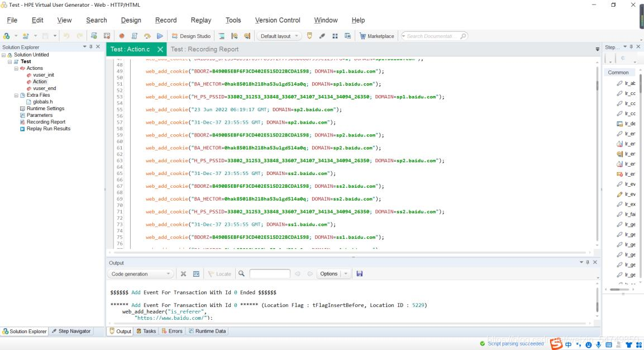Image resolution: width=644 pixels, height=350 pixels.
Task: Open the Code generation dropdown
Action: pyautogui.click(x=140, y=274)
